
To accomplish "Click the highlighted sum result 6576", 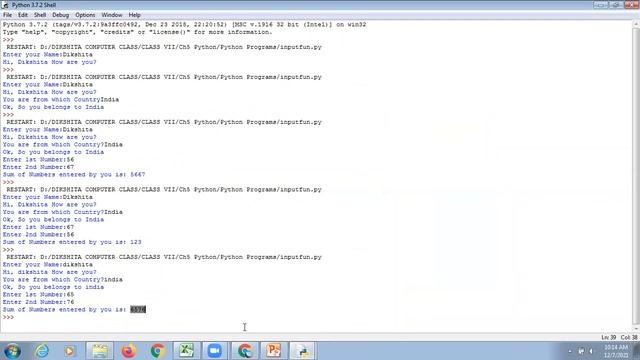I will pyautogui.click(x=138, y=310).
